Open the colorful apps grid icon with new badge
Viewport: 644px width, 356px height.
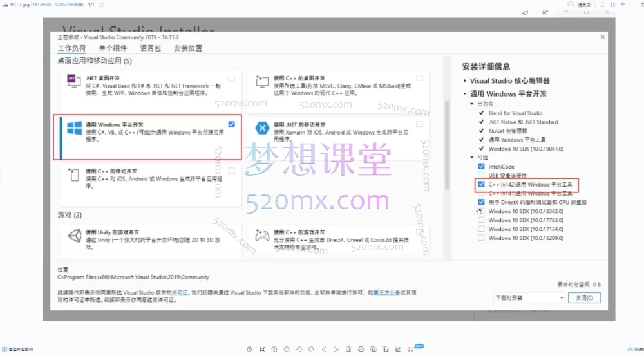(x=411, y=350)
